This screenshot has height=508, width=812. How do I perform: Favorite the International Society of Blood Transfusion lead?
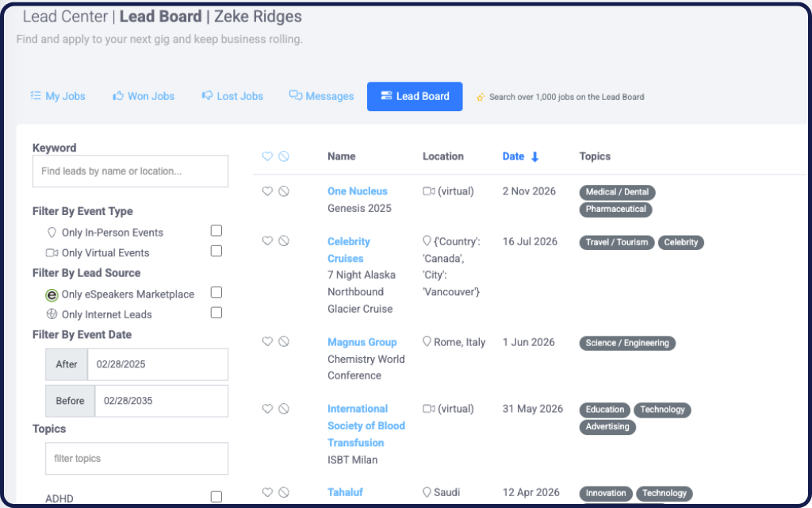267,409
